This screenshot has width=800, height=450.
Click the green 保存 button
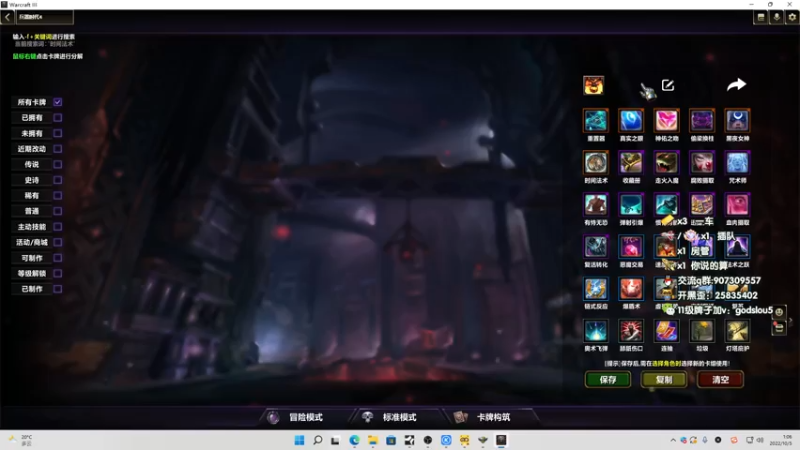pos(608,379)
